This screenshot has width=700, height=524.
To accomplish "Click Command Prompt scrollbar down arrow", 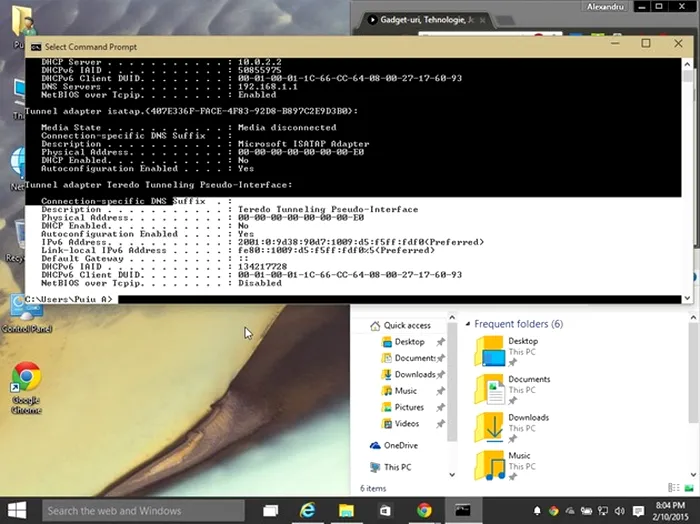I will (x=687, y=298).
